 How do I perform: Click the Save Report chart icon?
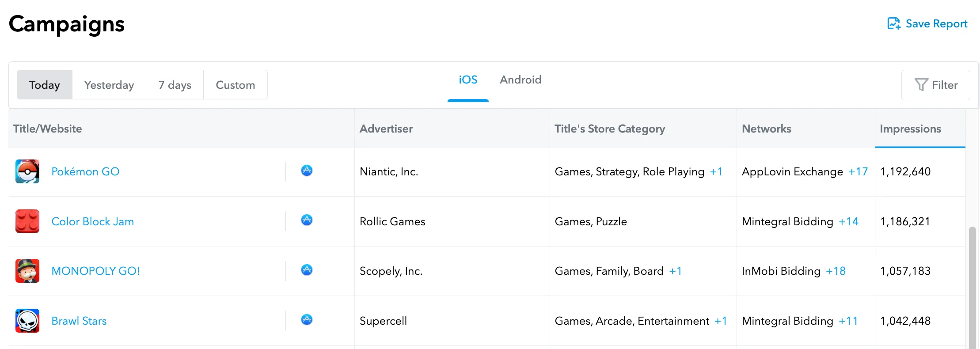point(894,24)
